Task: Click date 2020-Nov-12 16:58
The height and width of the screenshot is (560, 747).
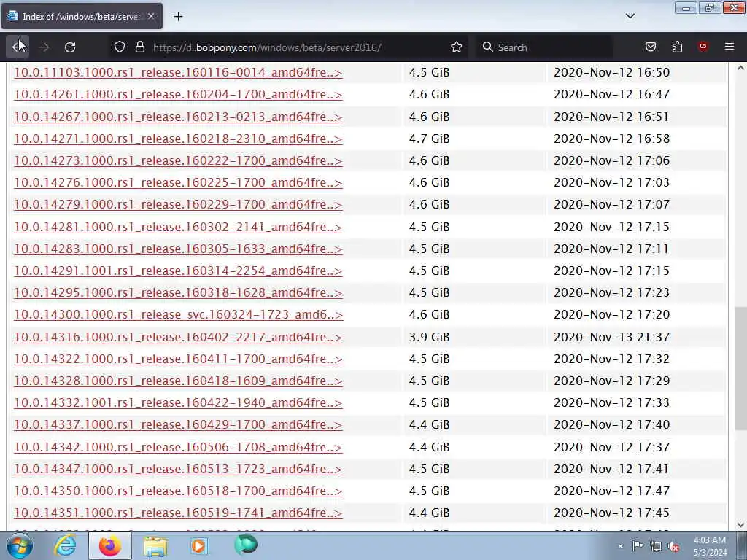Action: tap(612, 139)
